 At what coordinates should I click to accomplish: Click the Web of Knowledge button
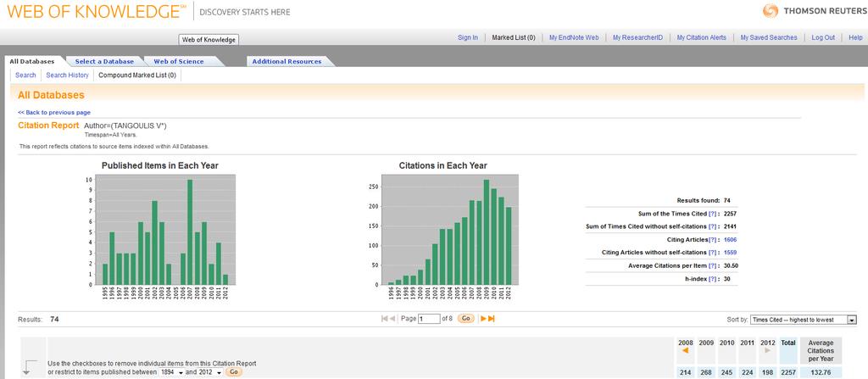click(209, 40)
